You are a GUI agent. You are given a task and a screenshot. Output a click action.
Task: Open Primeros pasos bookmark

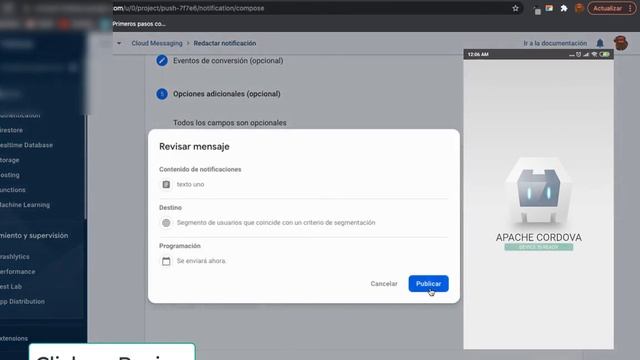click(138, 24)
